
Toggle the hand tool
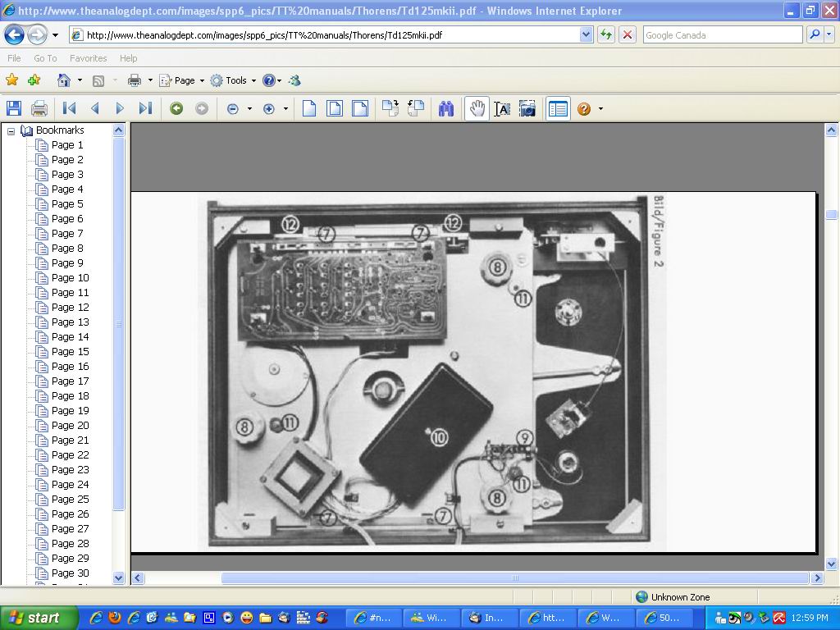coord(477,108)
